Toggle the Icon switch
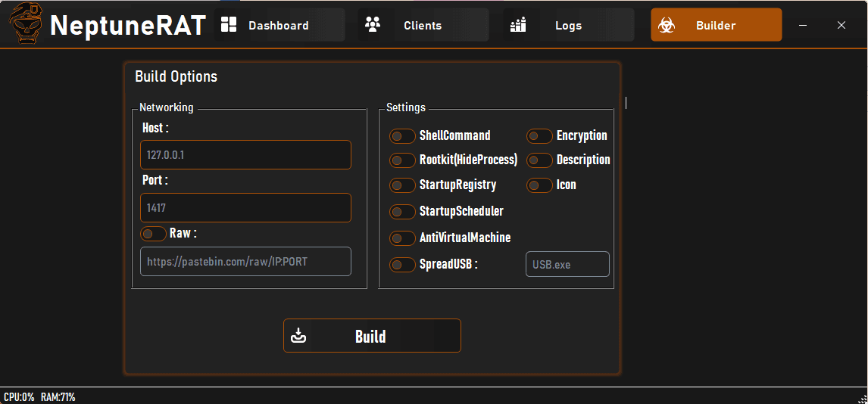868x404 pixels. pos(540,185)
